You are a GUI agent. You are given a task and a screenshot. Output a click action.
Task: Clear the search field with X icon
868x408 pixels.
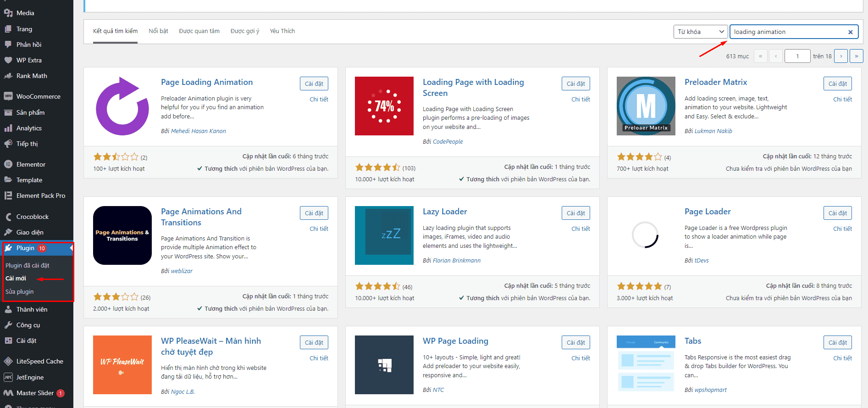pos(850,32)
